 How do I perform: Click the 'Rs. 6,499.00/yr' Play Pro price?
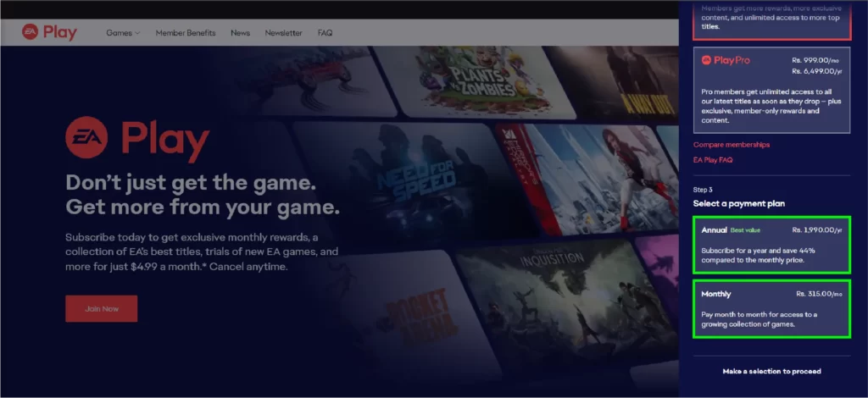817,71
